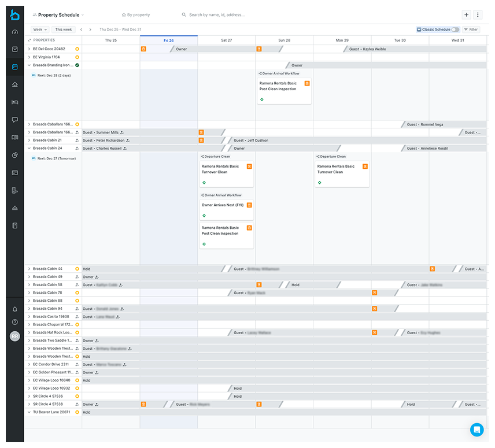
Task: Open the Property Schedule title menu
Action: coord(58,15)
